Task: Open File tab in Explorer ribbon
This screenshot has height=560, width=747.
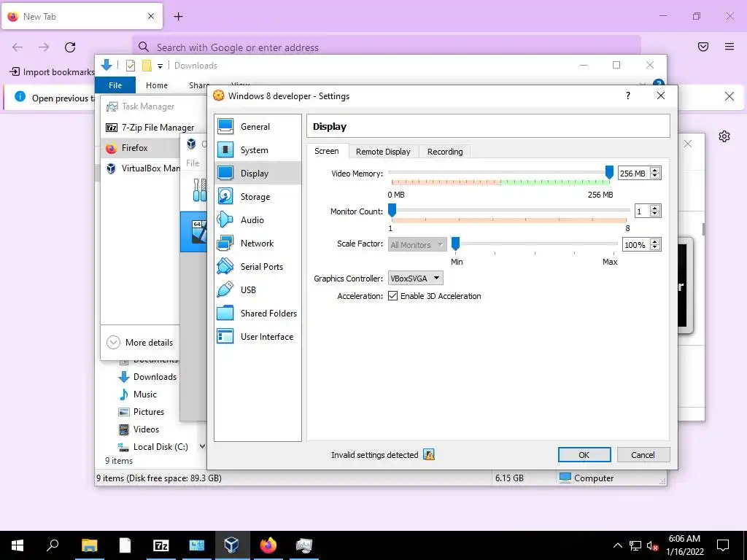Action: (x=115, y=85)
